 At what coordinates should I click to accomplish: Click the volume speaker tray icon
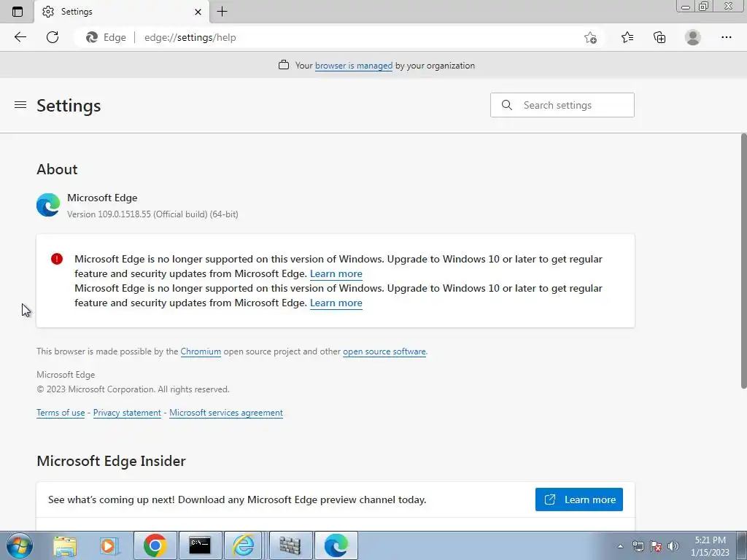pyautogui.click(x=673, y=546)
